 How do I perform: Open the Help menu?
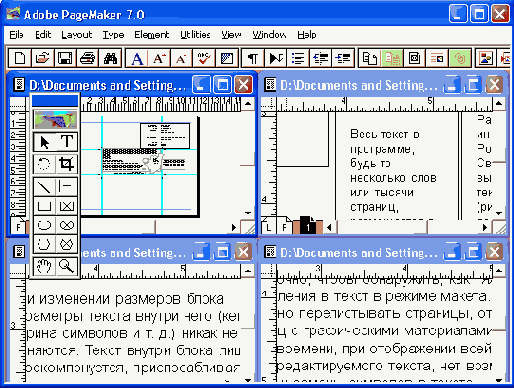(x=307, y=35)
